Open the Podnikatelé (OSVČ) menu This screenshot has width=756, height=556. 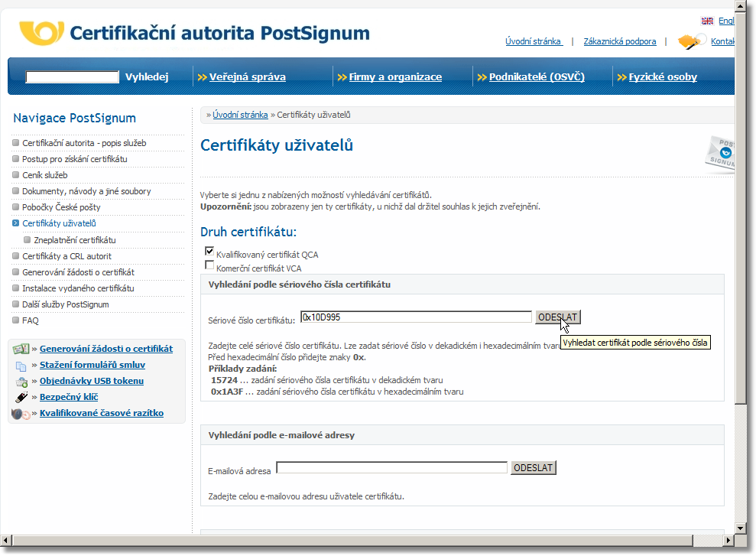537,77
